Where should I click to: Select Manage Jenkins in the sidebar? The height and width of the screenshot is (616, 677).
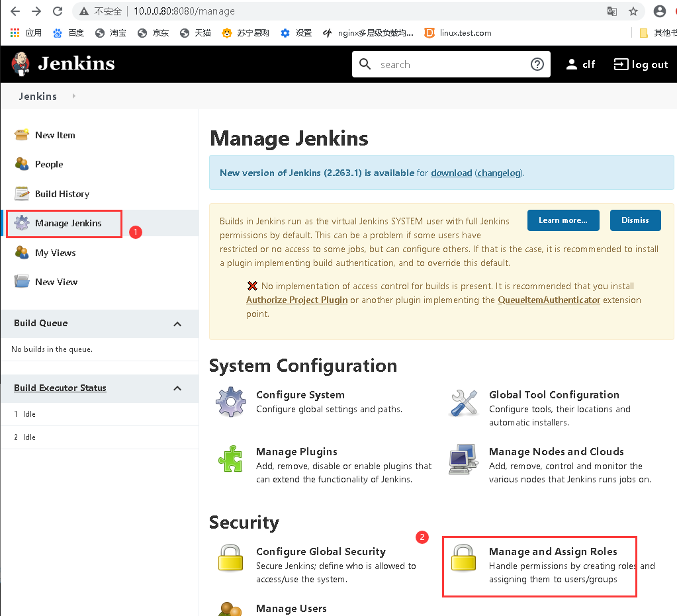click(x=68, y=223)
